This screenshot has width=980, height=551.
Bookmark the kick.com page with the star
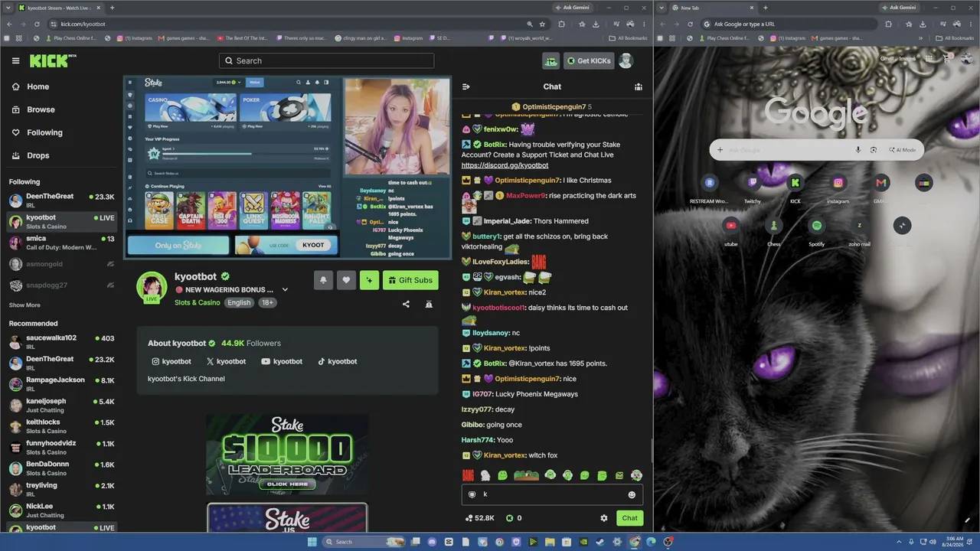[x=542, y=24]
